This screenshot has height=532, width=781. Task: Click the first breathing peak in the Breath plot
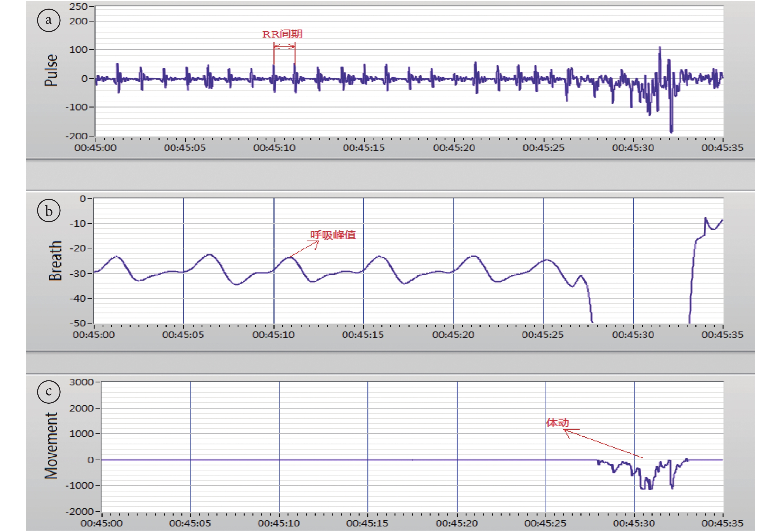[x=117, y=257]
